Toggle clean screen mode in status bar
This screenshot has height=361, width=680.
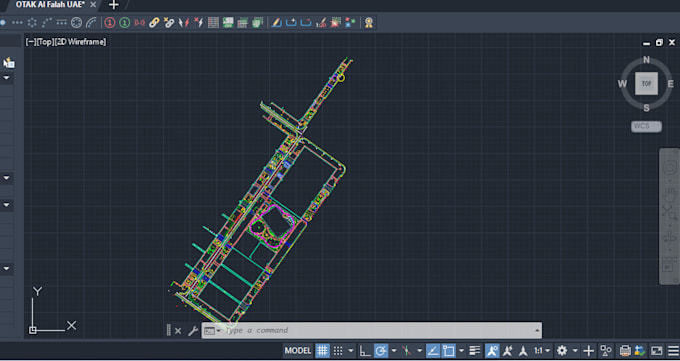click(x=657, y=351)
